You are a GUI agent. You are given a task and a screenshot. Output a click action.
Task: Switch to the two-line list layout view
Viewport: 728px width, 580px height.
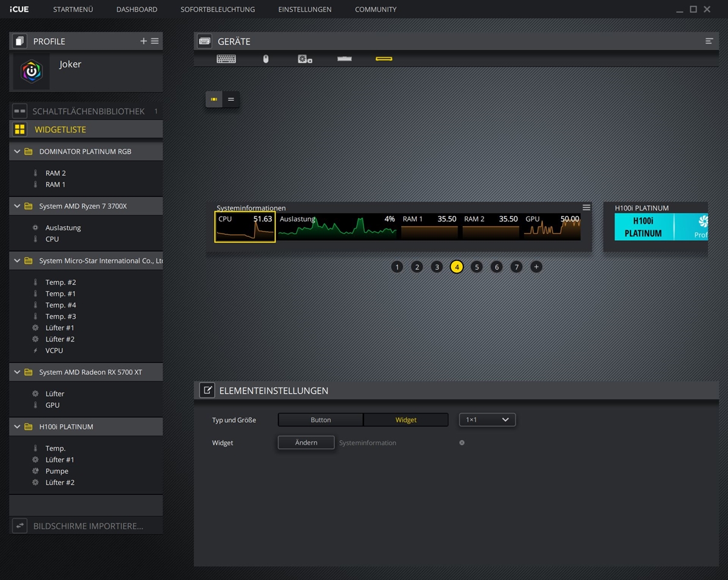pos(231,99)
